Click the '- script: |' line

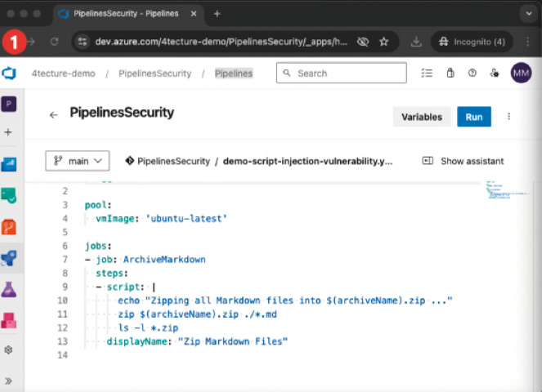coord(126,287)
